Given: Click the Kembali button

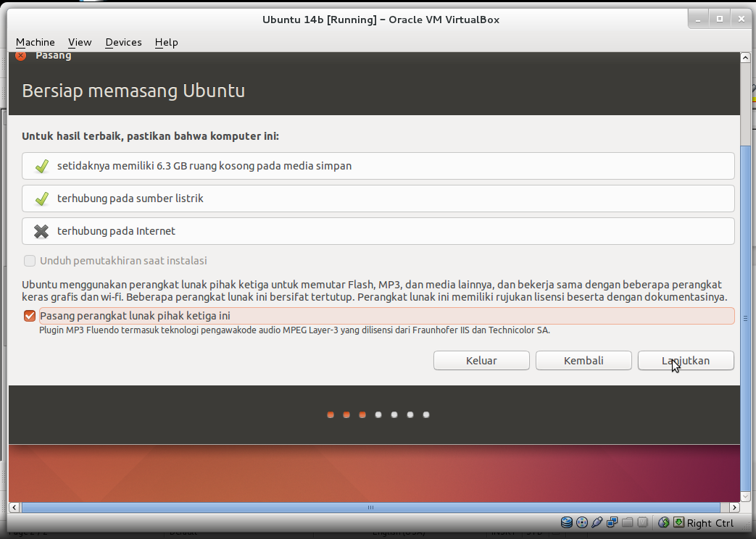Looking at the screenshot, I should pos(583,360).
